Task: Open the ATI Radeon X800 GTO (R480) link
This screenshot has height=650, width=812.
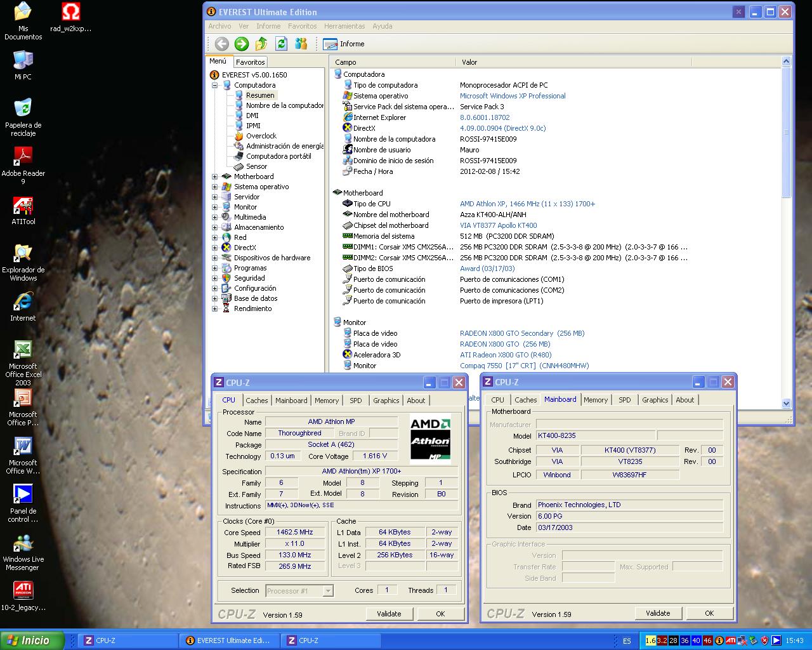Action: (x=506, y=355)
